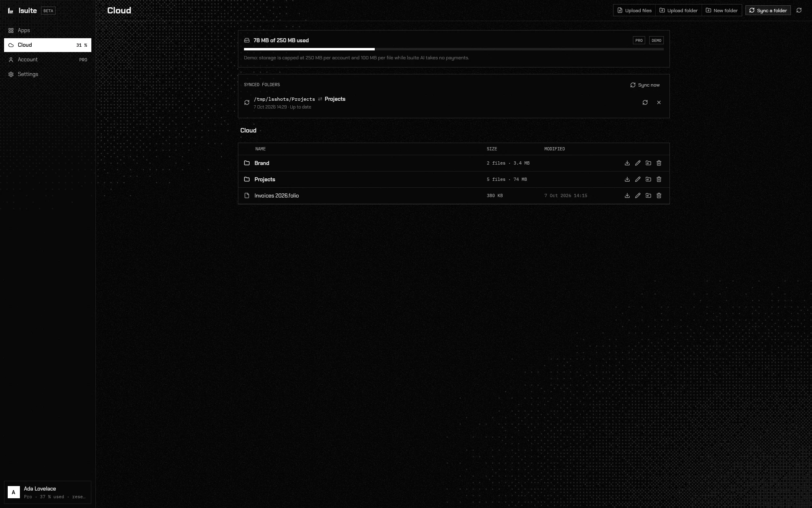The image size is (812, 508).
Task: Click the '78 MB of 250 MB used' text
Action: tap(281, 40)
